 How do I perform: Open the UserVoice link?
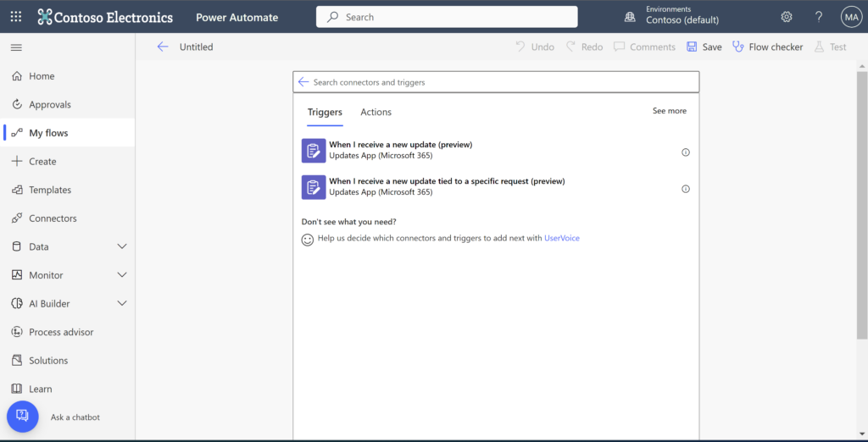click(562, 239)
